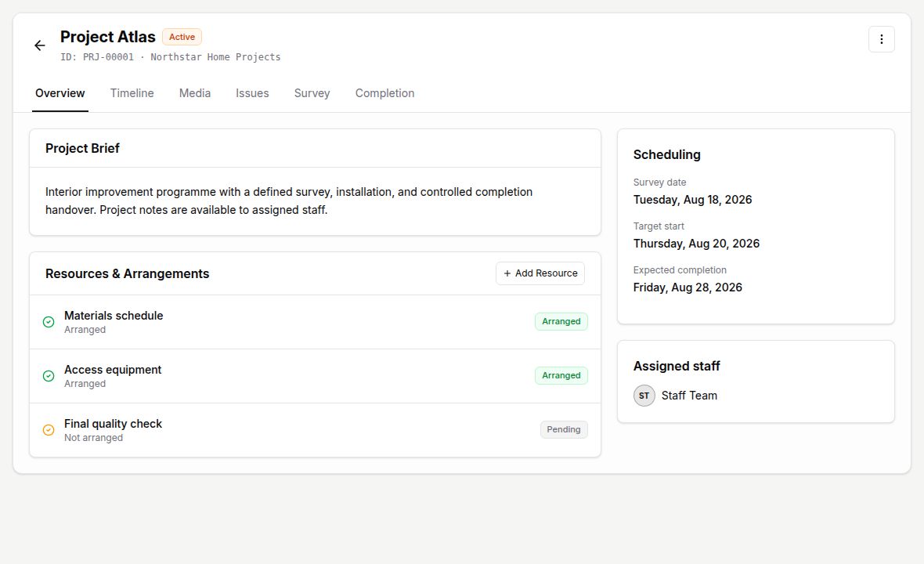
Task: Click the target start Thursday, Aug 20, 2026
Action: [x=697, y=244]
